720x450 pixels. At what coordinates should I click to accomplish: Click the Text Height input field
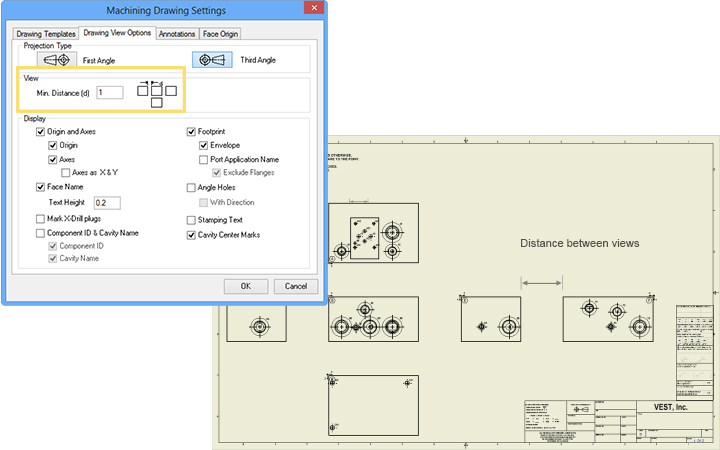tap(106, 203)
